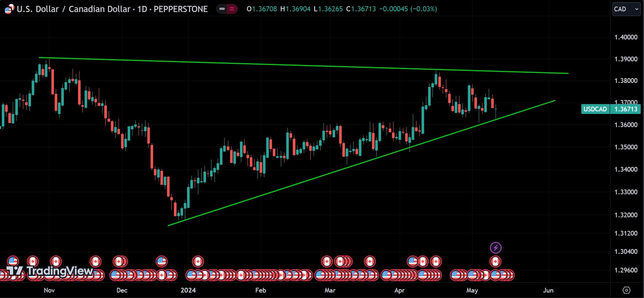Toggle the minus-sign pill button beside the title

(x=222, y=9)
